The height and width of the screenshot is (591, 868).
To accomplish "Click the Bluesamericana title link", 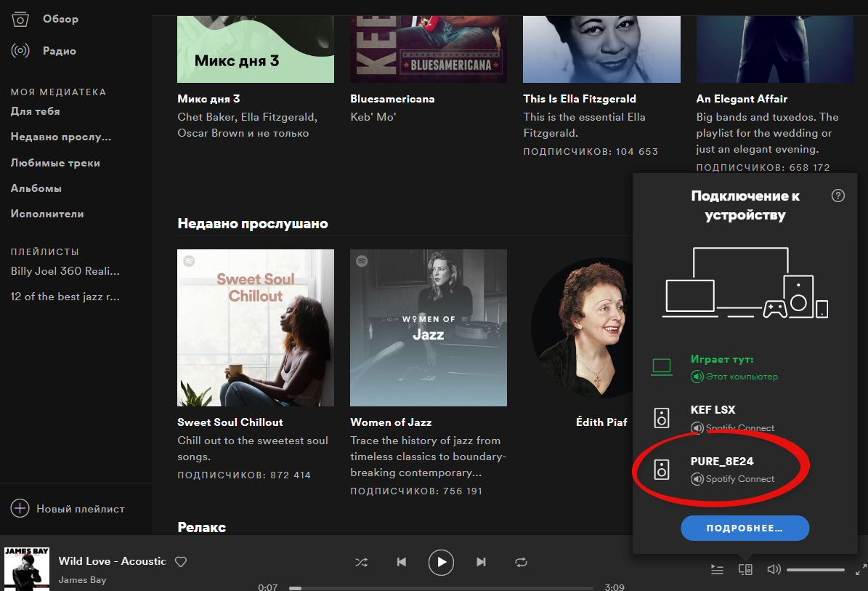I will pyautogui.click(x=392, y=99).
